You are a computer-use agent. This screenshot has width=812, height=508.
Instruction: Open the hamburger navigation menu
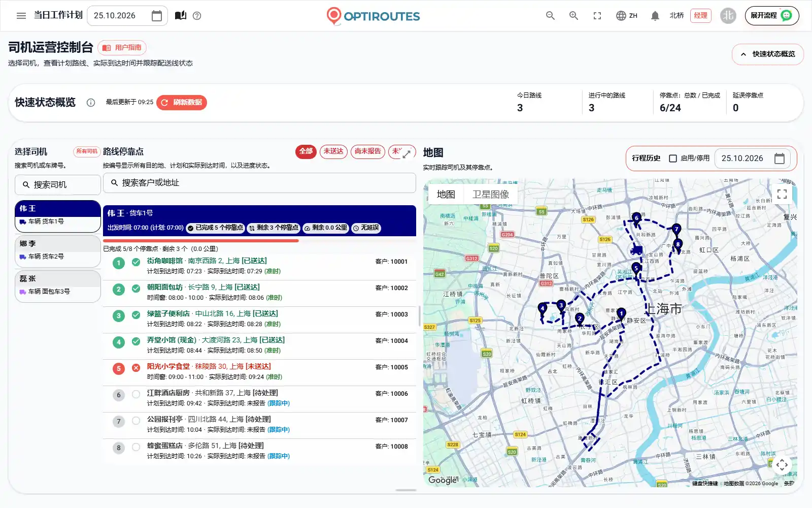pos(21,16)
